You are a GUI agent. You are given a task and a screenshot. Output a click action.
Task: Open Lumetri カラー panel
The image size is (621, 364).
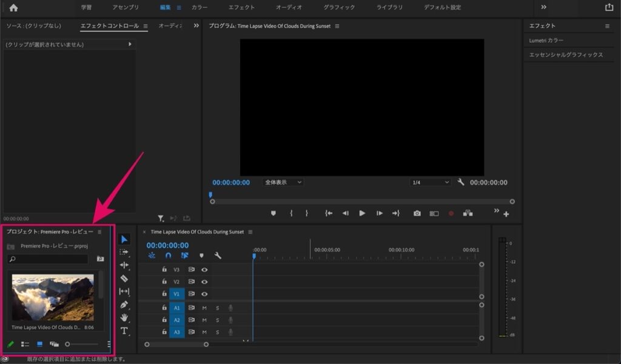(x=546, y=41)
